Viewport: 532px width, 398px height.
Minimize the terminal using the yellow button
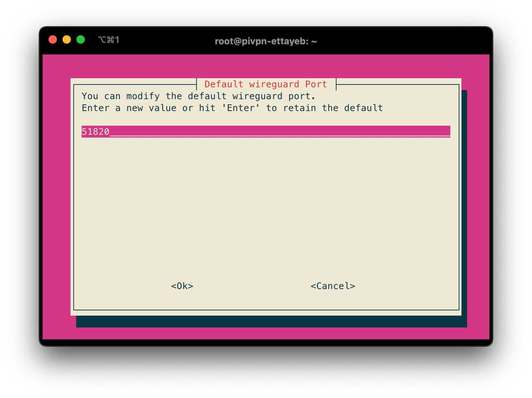[67, 39]
